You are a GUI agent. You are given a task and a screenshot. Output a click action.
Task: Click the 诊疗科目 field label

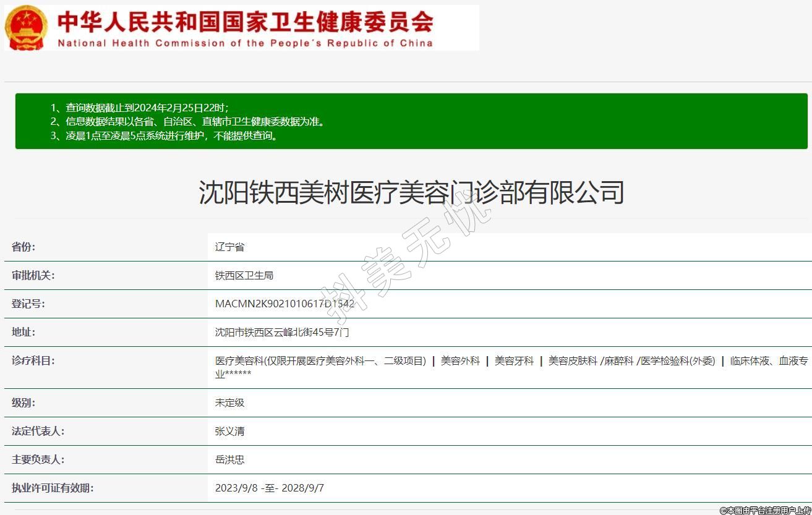coord(33,360)
